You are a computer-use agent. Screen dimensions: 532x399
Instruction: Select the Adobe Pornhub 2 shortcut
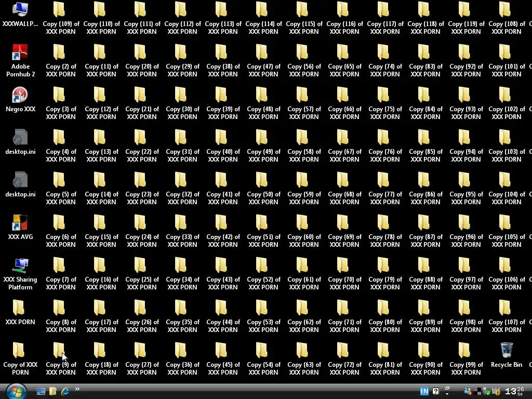click(x=20, y=61)
